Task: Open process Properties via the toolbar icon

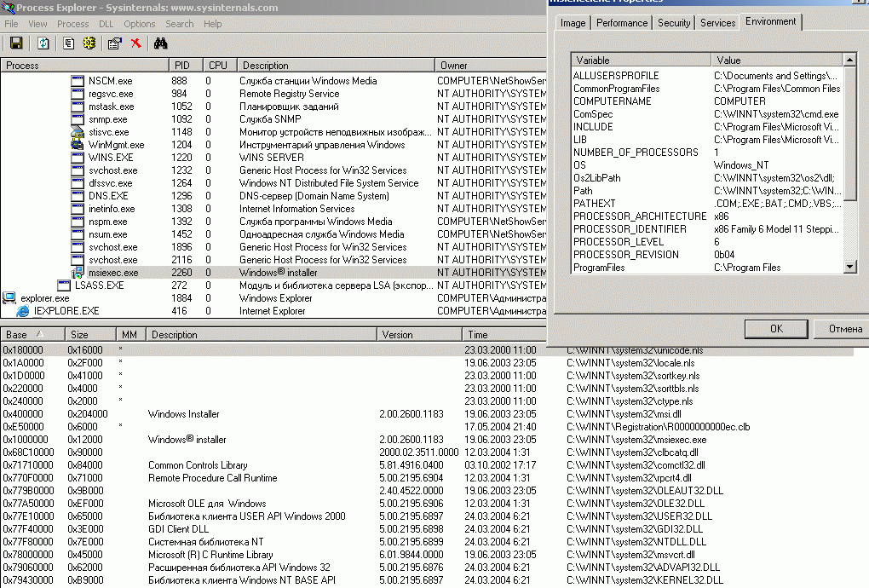Action: [115, 43]
